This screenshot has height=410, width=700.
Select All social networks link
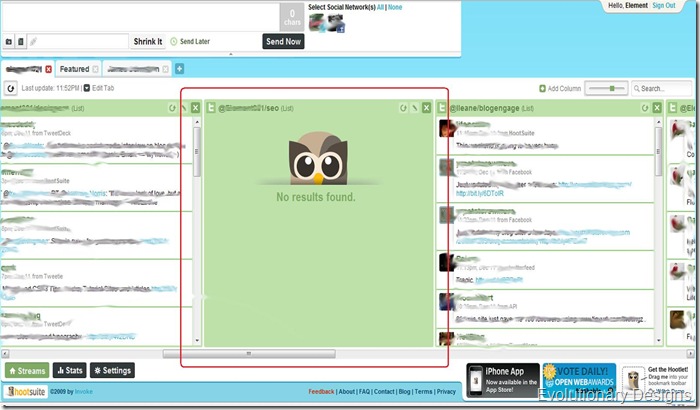point(380,7)
